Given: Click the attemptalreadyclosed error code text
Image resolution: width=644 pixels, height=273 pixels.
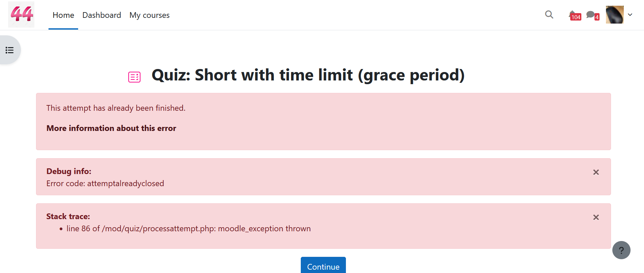Looking at the screenshot, I should click(126, 183).
